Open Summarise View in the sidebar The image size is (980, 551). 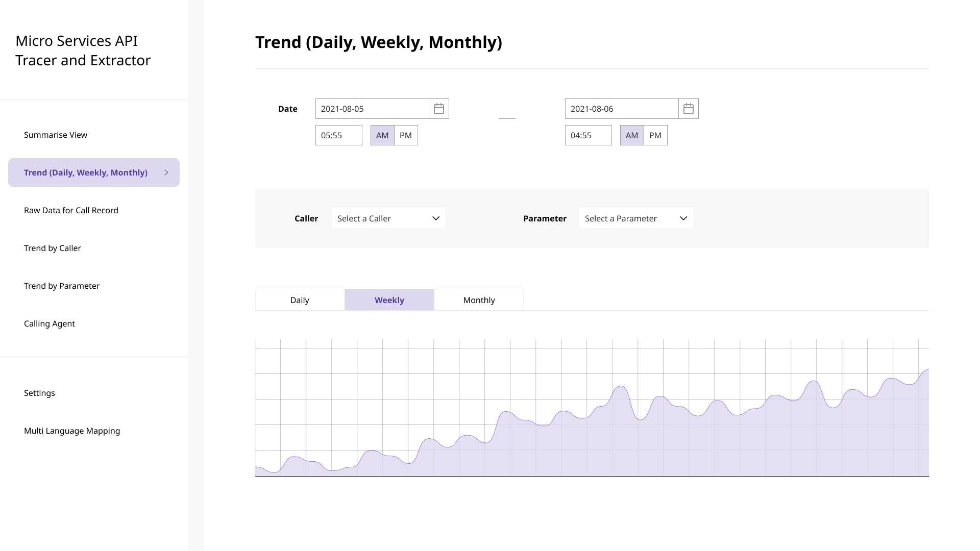point(56,135)
